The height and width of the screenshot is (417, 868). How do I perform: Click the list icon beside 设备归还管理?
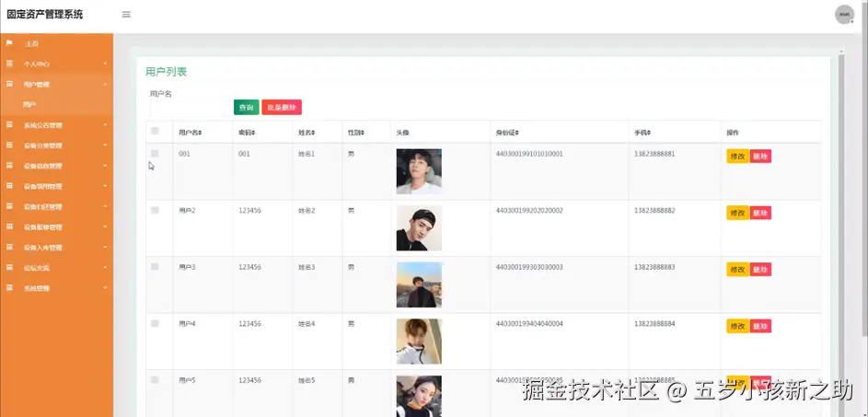pyautogui.click(x=9, y=206)
